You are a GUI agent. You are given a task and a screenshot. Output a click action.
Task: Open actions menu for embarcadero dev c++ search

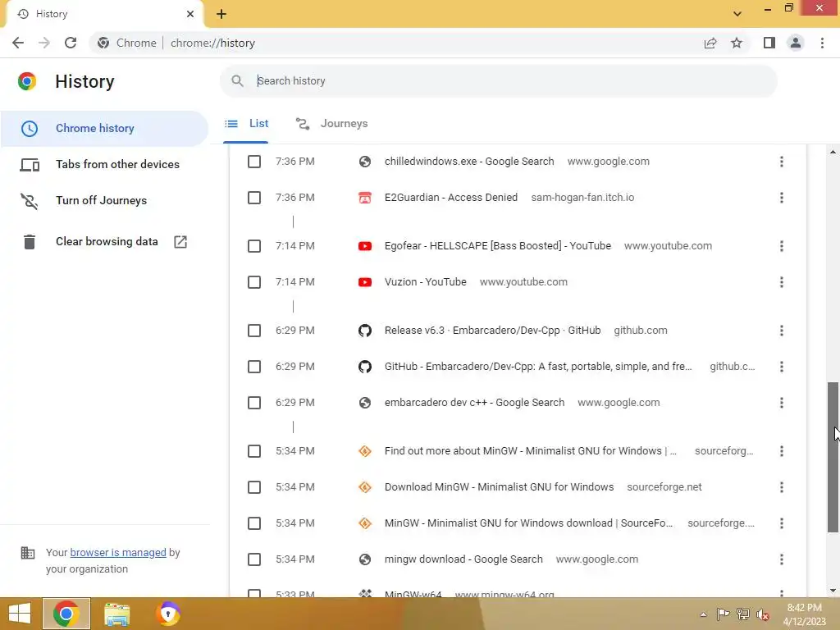click(782, 403)
